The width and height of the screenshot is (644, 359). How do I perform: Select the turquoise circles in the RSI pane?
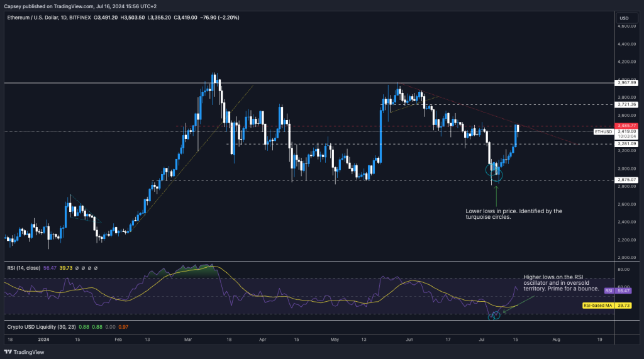click(x=493, y=314)
